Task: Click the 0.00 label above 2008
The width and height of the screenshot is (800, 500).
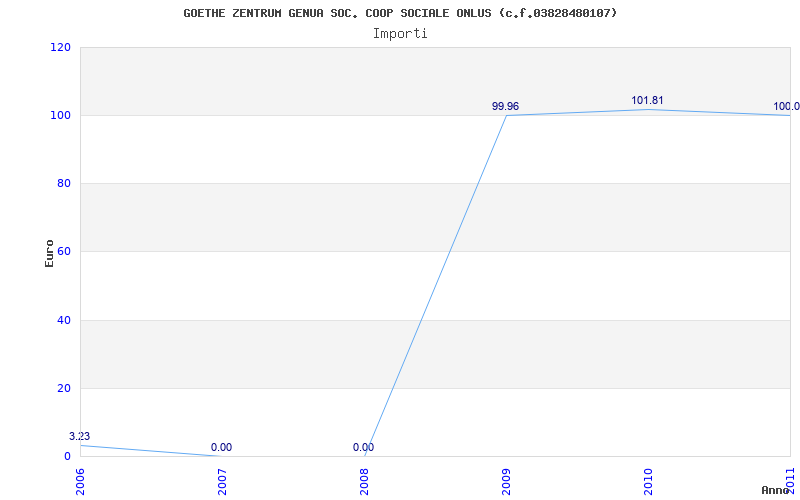Action: point(363,447)
